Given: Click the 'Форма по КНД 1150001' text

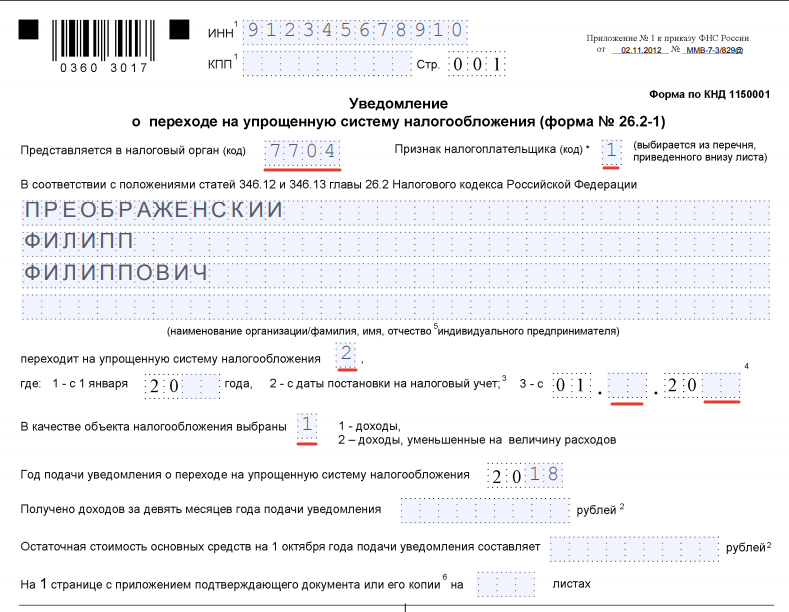Looking at the screenshot, I should point(709,95).
